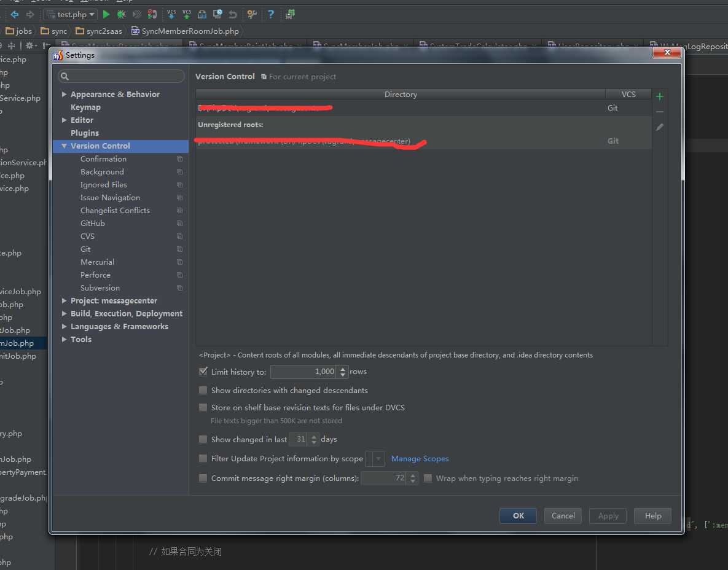
Task: Click the run with coverage icon
Action: 136,14
